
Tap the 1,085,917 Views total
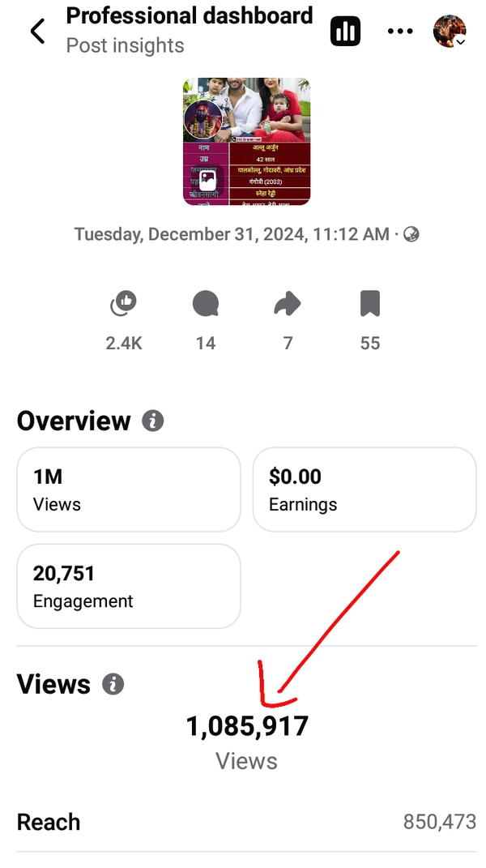[247, 726]
